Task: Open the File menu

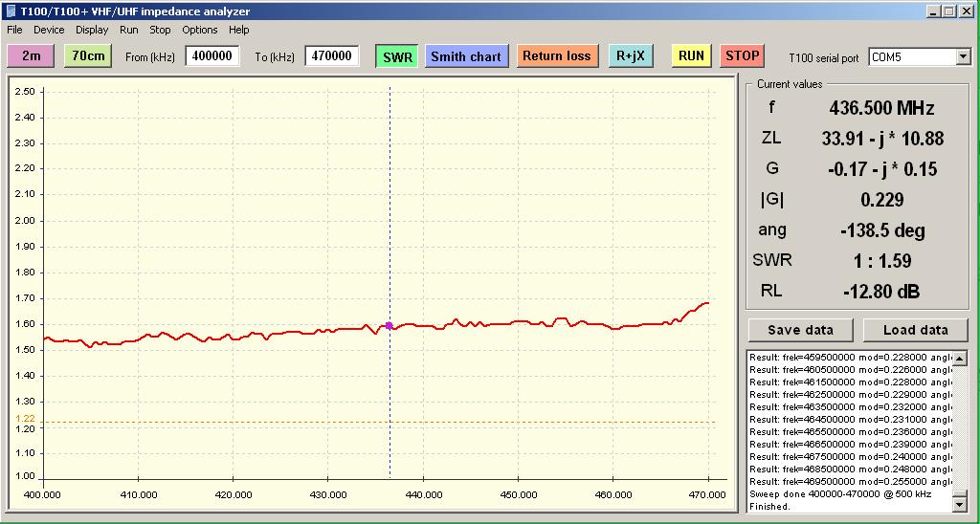Action: [14, 30]
